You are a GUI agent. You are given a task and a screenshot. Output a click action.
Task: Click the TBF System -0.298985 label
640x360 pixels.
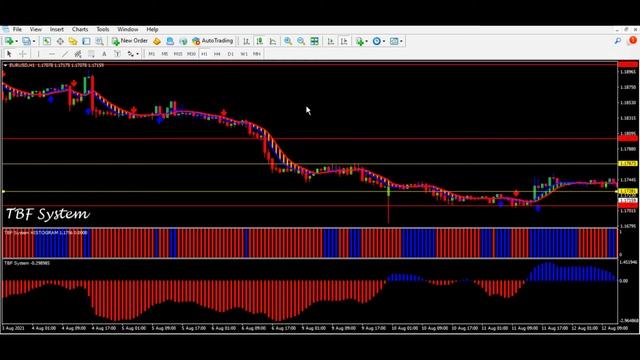point(27,263)
